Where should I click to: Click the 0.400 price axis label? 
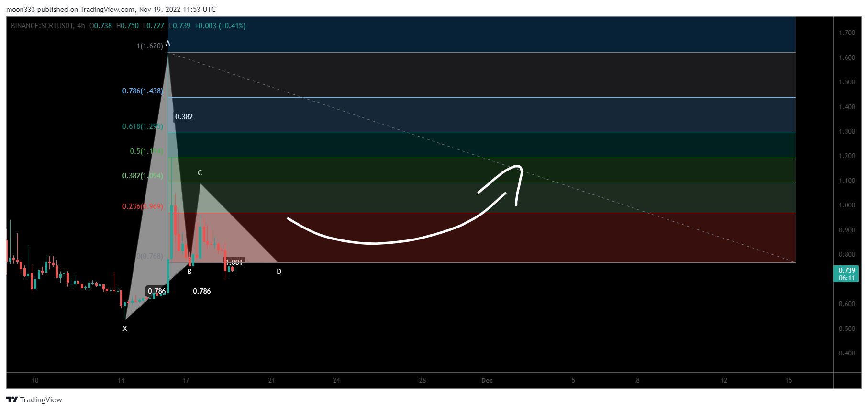coord(847,353)
